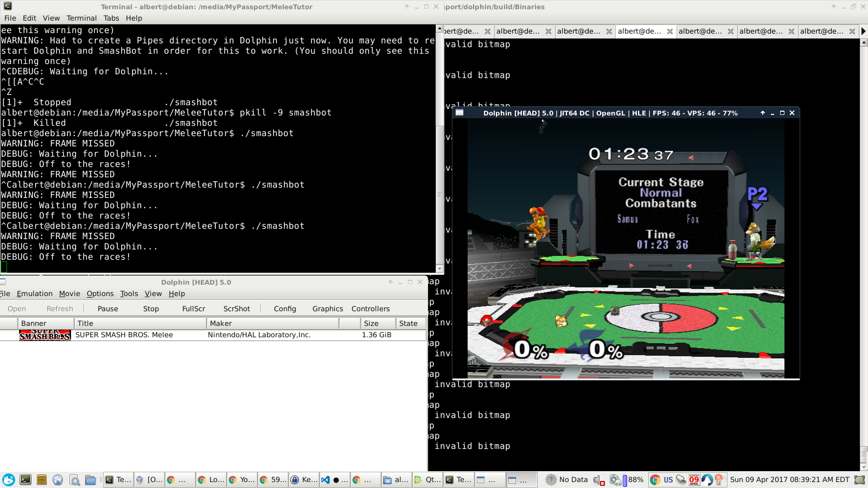
Task: Open file cabinet launcher in panel
Action: point(42,480)
